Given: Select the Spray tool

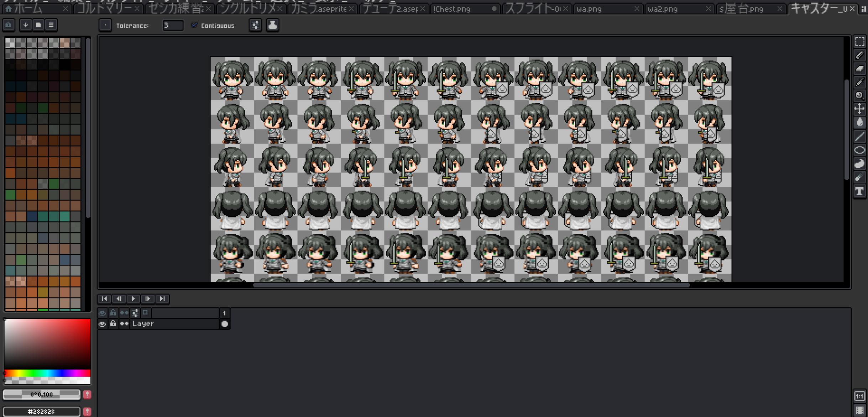Looking at the screenshot, I should point(859,177).
